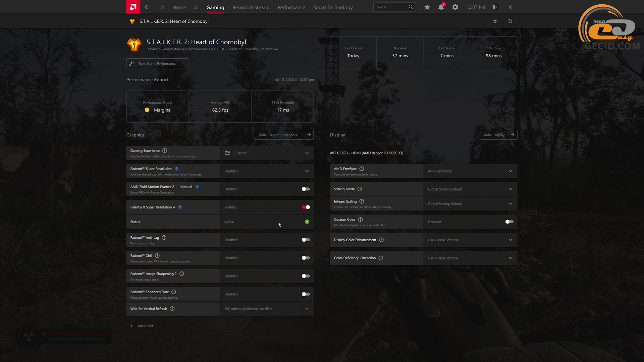Select the Gaming tab
Screen dimensions: 644x362
(215, 7)
